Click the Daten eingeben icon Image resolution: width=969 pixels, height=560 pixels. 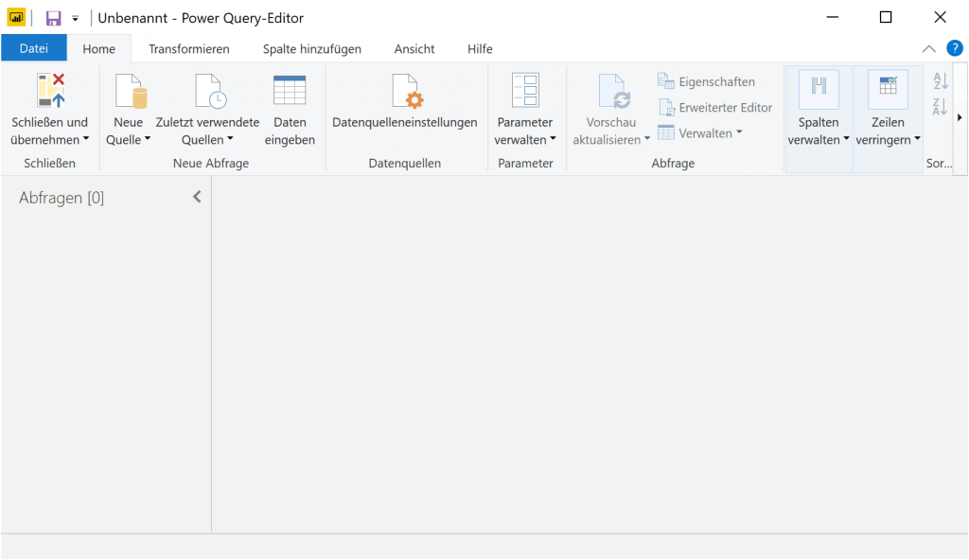[289, 92]
